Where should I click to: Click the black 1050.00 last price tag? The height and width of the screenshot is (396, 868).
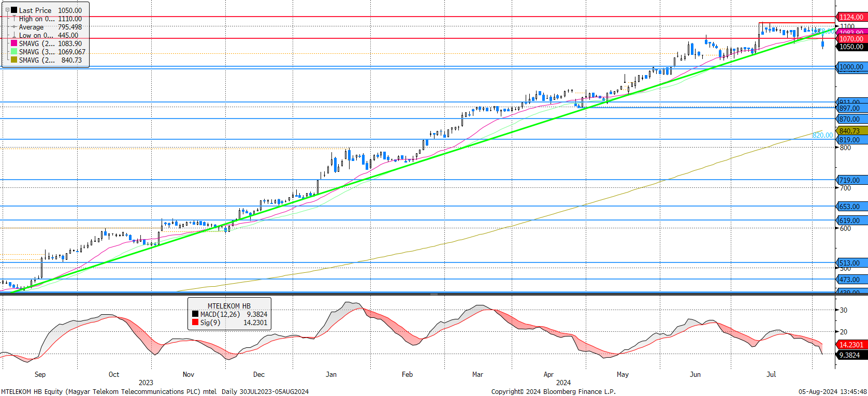tap(852, 47)
